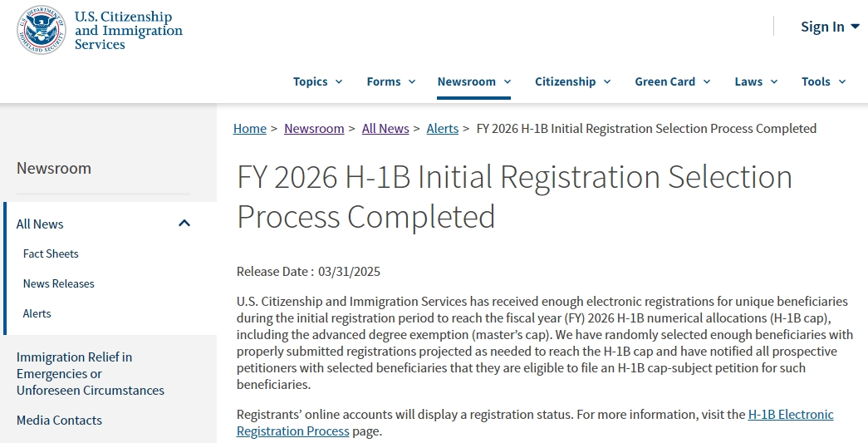
Task: Expand the Tools menu
Action: click(x=823, y=81)
